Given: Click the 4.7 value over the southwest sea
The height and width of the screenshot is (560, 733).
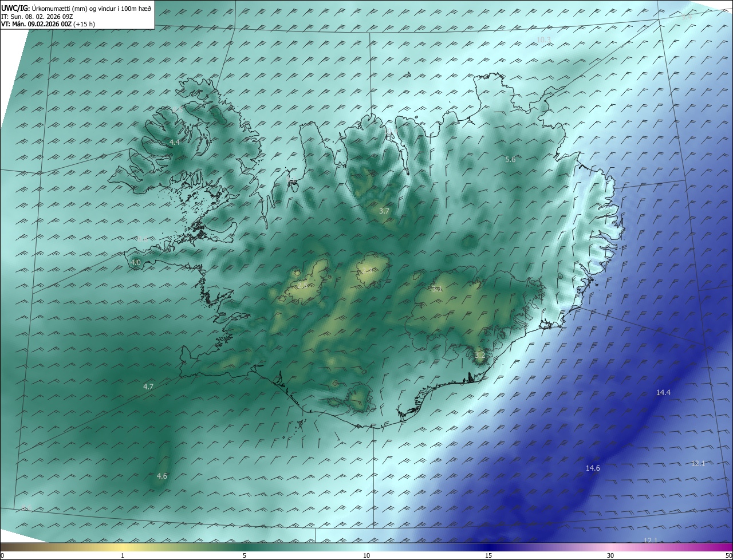Looking at the screenshot, I should coord(148,387).
